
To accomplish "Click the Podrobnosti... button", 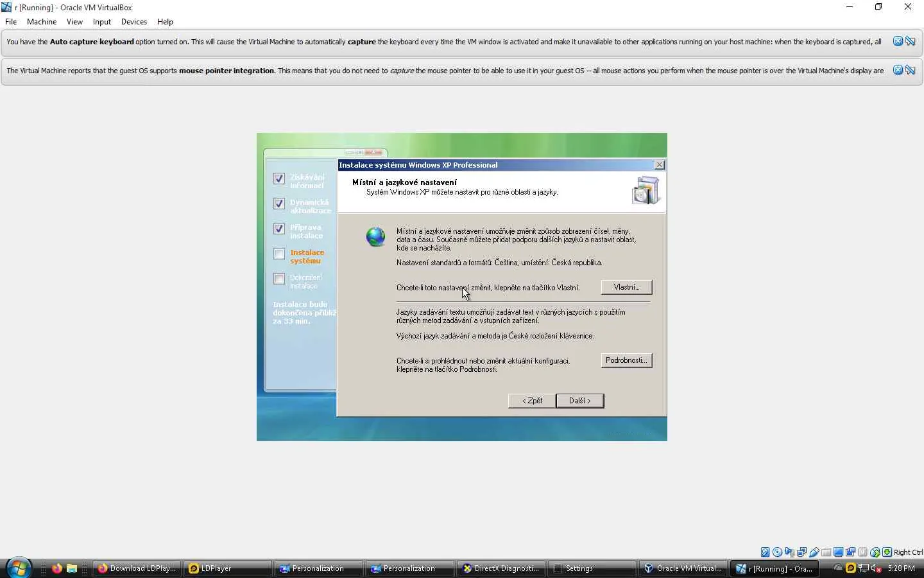I will [626, 360].
